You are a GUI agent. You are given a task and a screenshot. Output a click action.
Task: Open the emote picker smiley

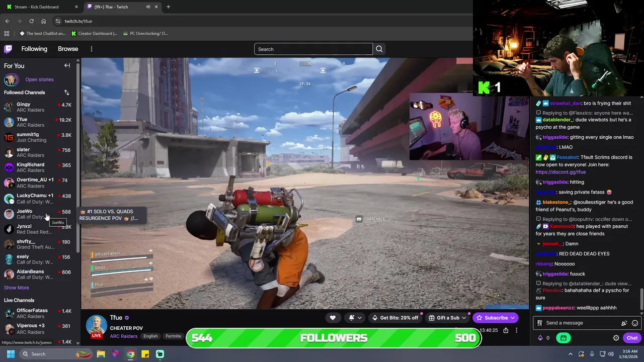[635, 323]
